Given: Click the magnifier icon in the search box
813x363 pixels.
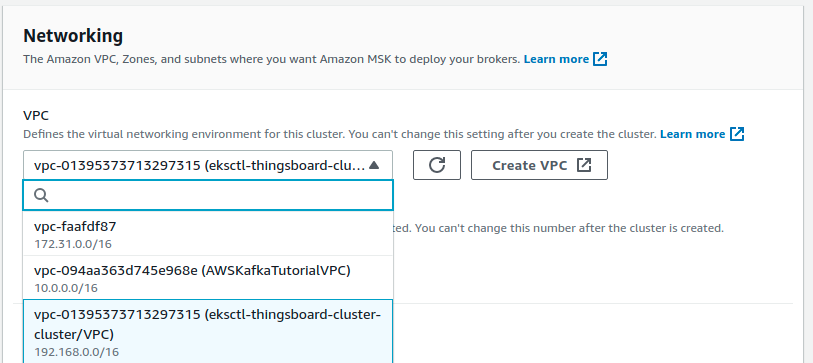Looking at the screenshot, I should click(41, 195).
